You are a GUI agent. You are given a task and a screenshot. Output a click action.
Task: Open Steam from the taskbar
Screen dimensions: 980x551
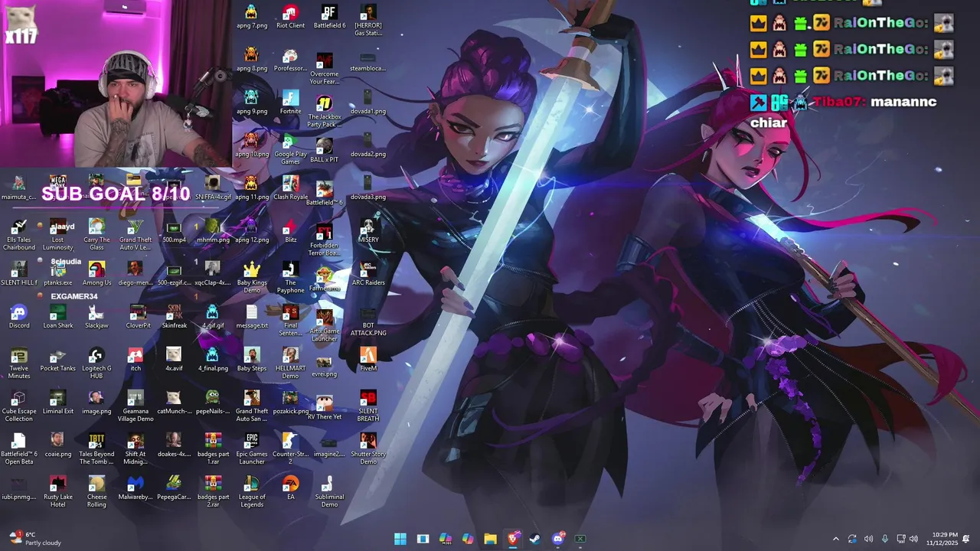[535, 539]
